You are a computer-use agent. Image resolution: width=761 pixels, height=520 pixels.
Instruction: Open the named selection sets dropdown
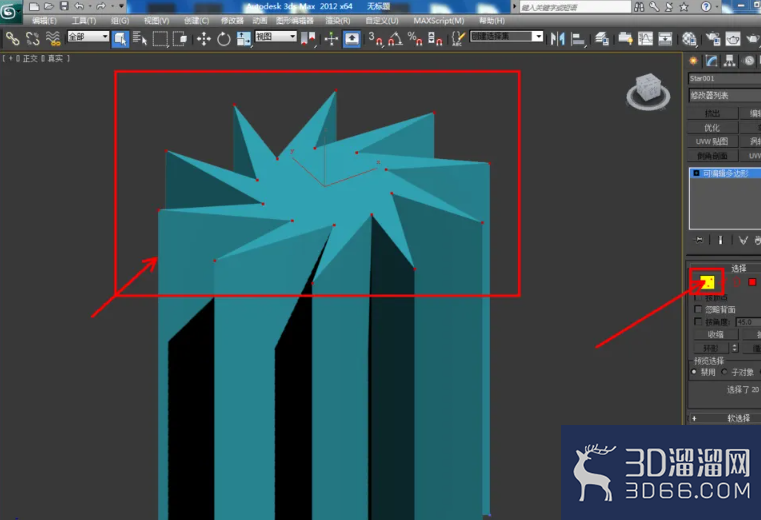point(506,36)
